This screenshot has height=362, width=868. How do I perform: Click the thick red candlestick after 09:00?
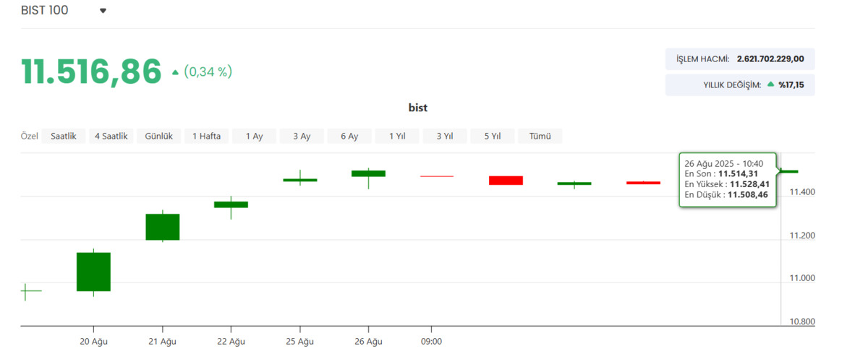(506, 181)
